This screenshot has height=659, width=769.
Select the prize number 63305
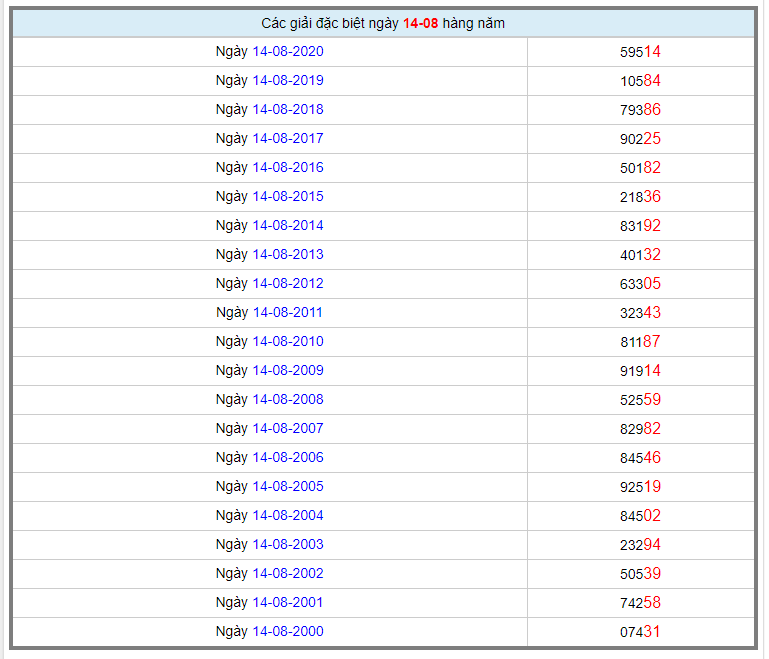pos(640,283)
